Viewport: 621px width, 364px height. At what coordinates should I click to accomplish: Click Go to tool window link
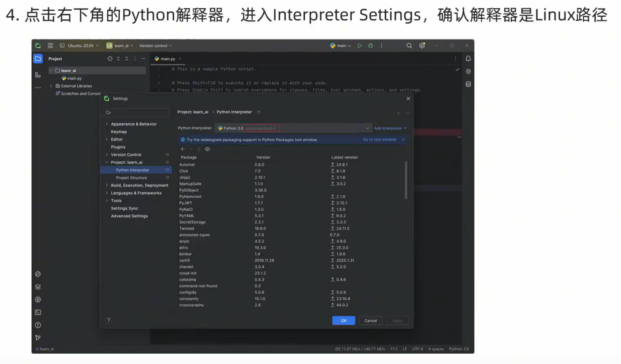tap(379, 140)
